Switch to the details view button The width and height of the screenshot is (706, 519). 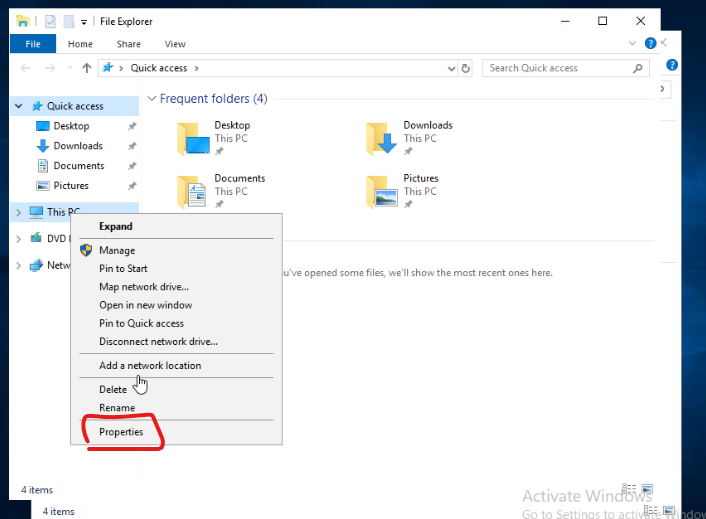click(629, 489)
